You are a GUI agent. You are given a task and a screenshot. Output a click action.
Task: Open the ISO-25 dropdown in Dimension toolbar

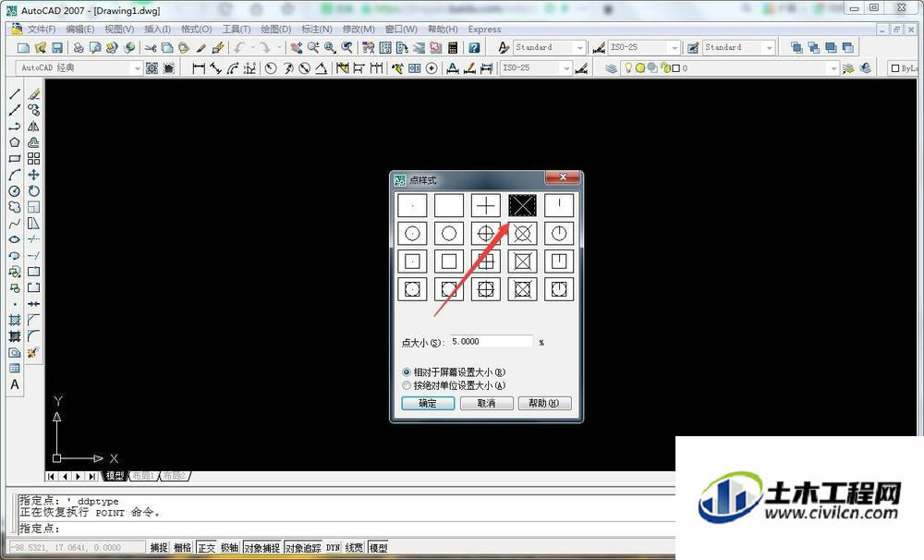point(567,68)
